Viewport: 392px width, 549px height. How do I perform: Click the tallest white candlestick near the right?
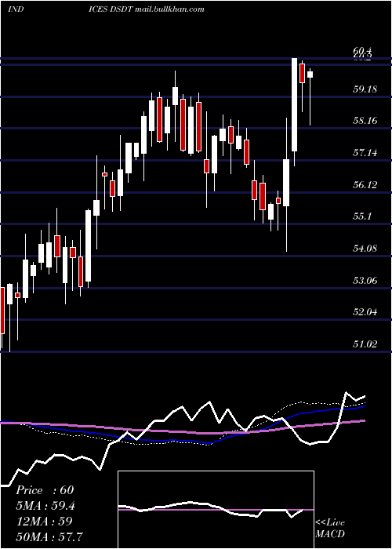coord(294,105)
